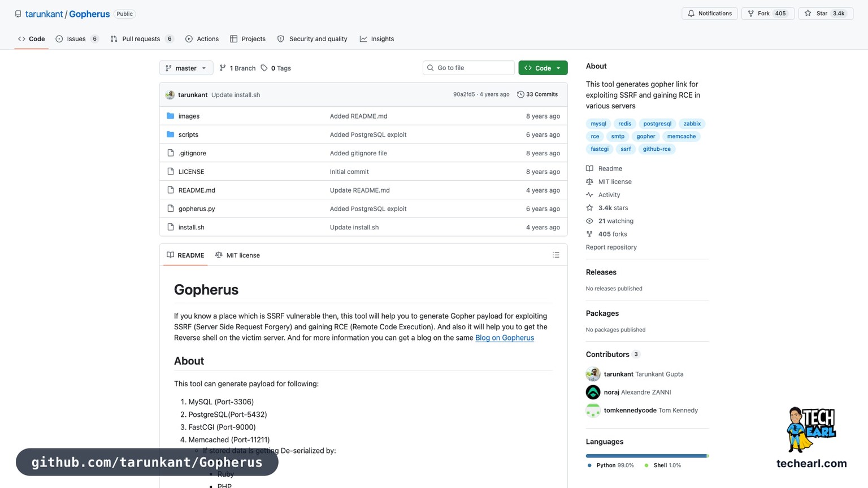This screenshot has width=868, height=488.
Task: Open the Issues tab
Action: pyautogui.click(x=77, y=39)
